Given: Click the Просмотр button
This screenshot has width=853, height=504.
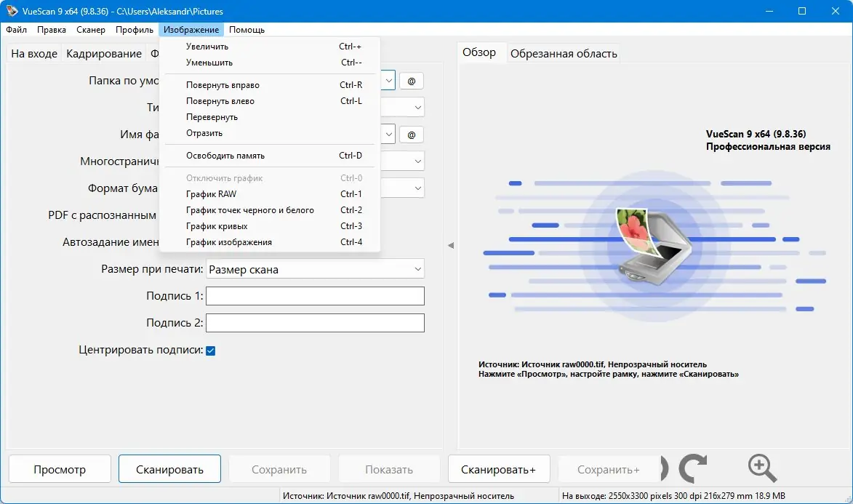Looking at the screenshot, I should pyautogui.click(x=60, y=469).
